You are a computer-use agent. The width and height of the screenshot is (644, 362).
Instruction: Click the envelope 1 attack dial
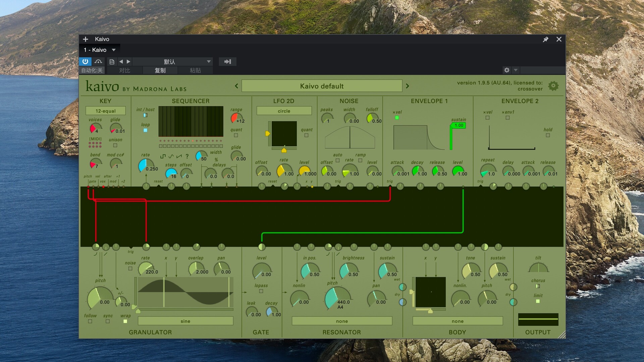397,171
